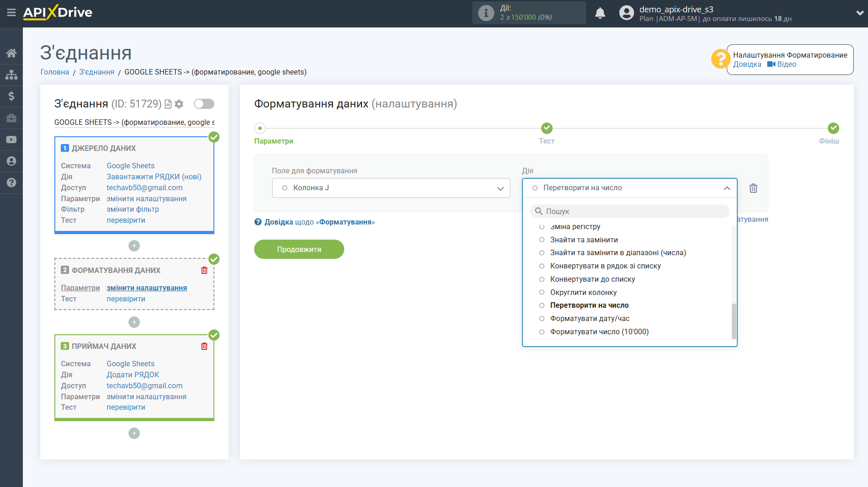Open Довідка щодо Форматування link
Image resolution: width=868 pixels, height=487 pixels.
(x=320, y=222)
